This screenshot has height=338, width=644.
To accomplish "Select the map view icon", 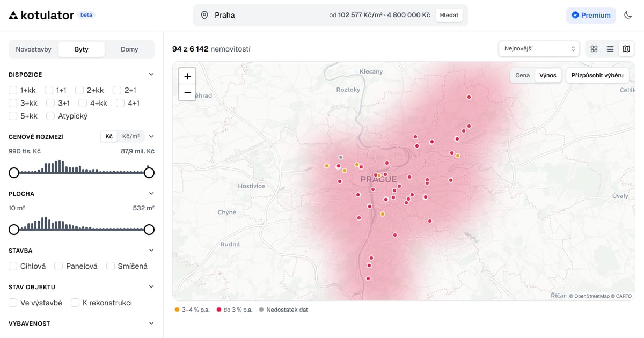I will (x=626, y=49).
